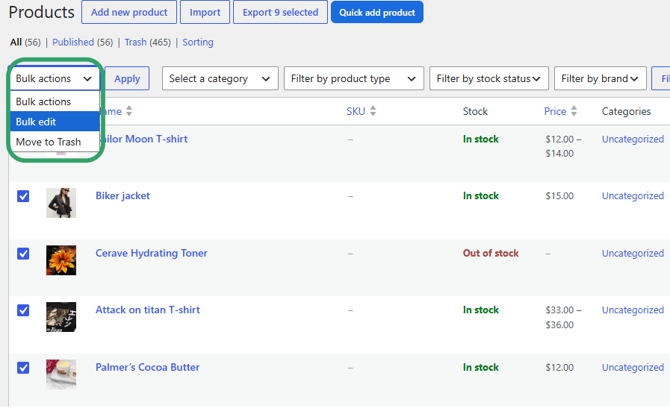Uncheck the Biker jacket checkbox

tap(23, 196)
